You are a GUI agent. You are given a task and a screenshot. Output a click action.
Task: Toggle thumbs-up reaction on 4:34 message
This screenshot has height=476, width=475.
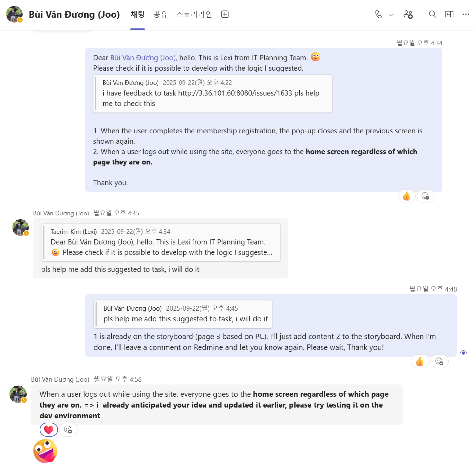pyautogui.click(x=407, y=196)
